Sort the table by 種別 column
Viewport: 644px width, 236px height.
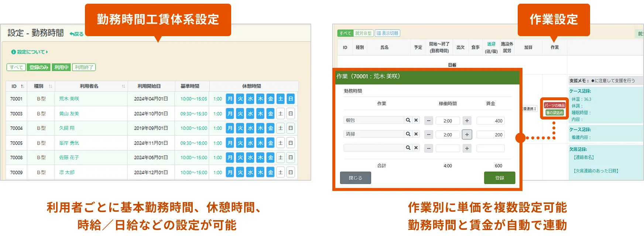[x=41, y=86]
